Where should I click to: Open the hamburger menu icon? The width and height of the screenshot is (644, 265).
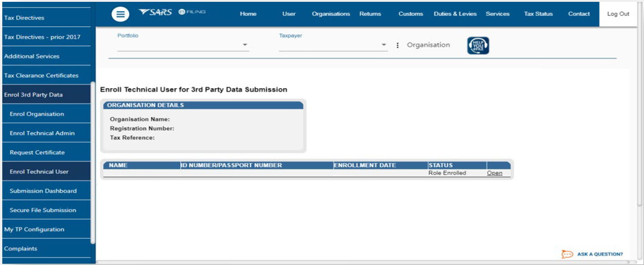[120, 15]
